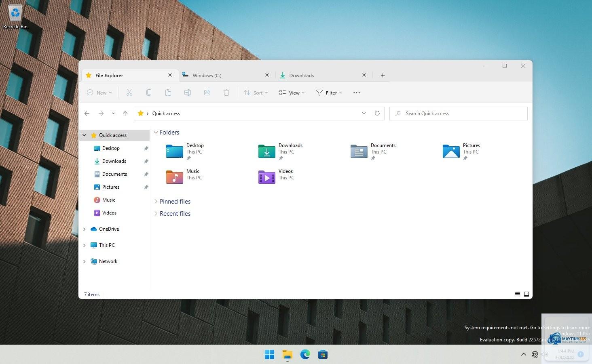Screen dimensions: 592x364
Task: Expand the OneDrive tree node
Action: click(x=85, y=229)
